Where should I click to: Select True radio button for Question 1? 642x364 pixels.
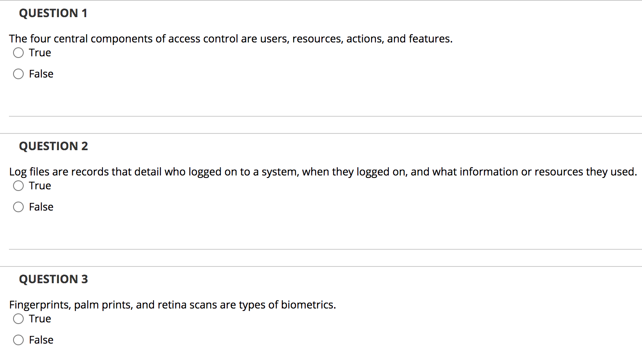pos(18,53)
